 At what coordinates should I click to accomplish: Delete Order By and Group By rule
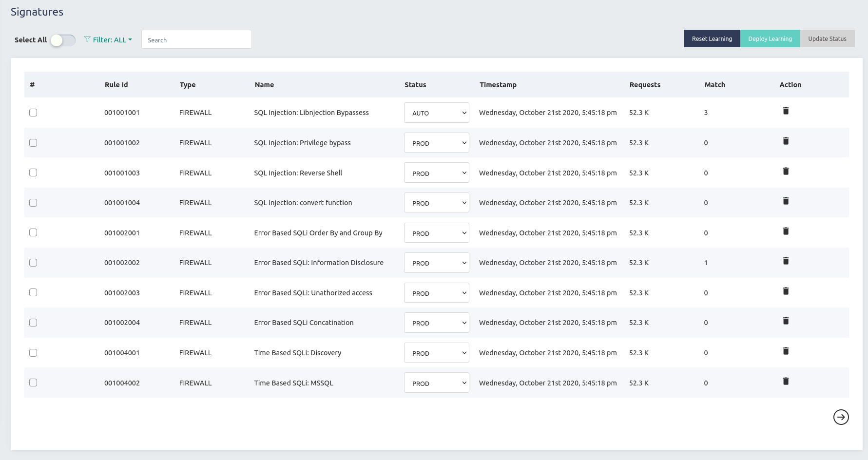point(786,231)
